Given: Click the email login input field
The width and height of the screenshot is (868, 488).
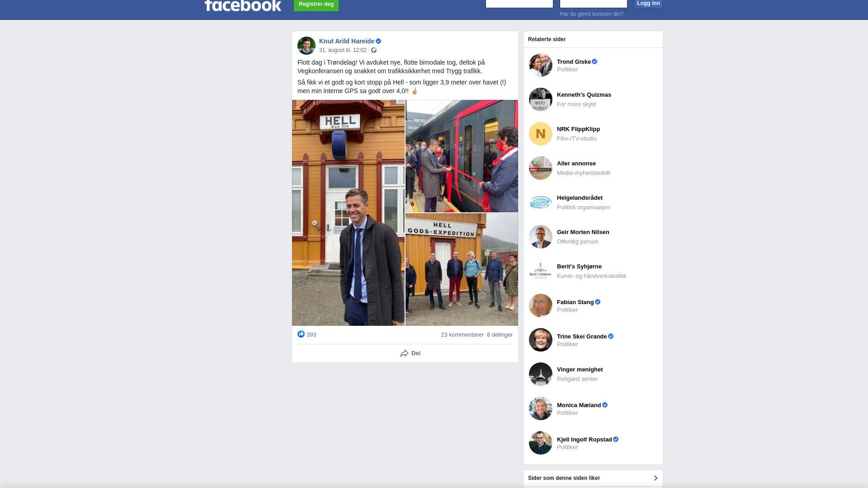Looking at the screenshot, I should pos(519,4).
